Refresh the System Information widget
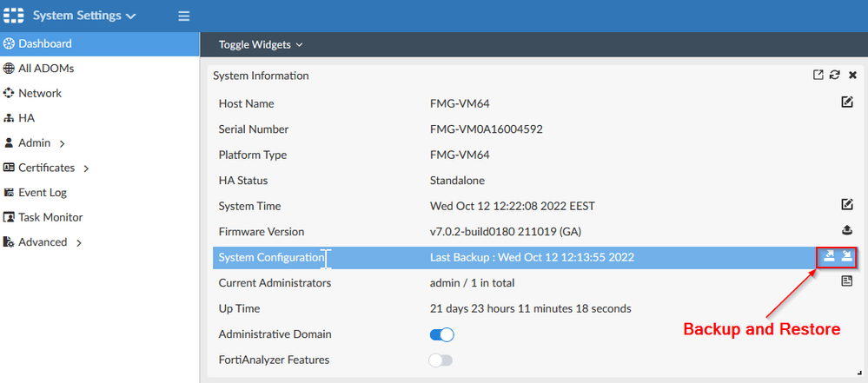Viewport: 868px width, 383px height. pyautogui.click(x=835, y=76)
